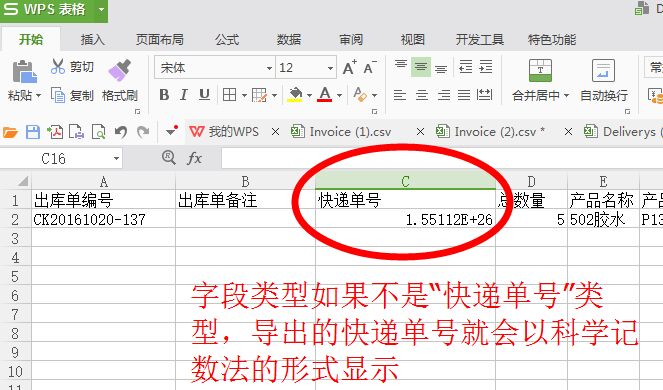Click the print preview icon

(x=99, y=132)
